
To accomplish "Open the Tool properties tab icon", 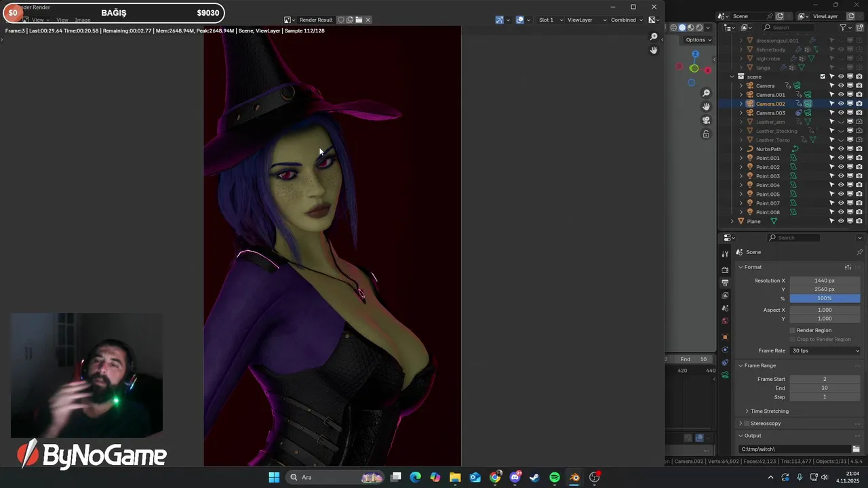I will click(725, 253).
